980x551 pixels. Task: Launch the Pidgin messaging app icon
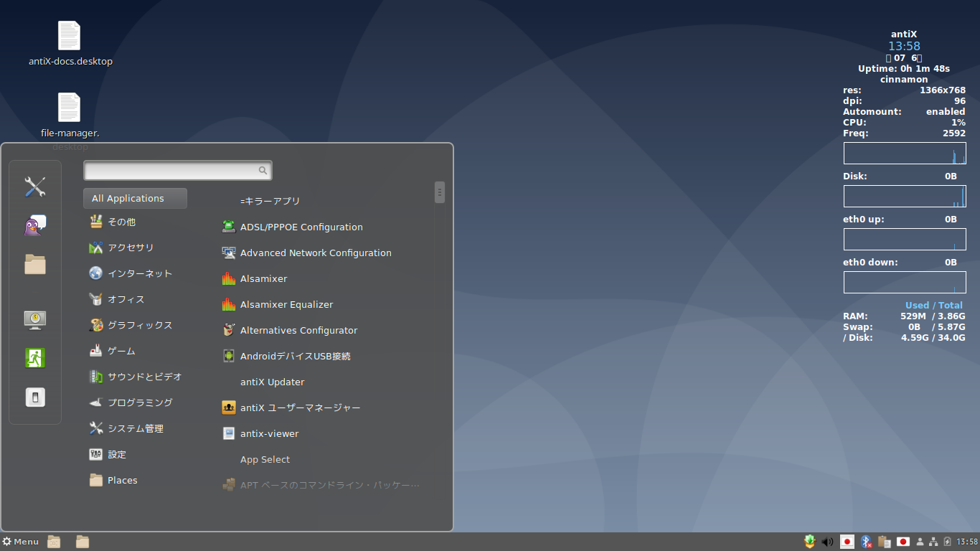(34, 224)
